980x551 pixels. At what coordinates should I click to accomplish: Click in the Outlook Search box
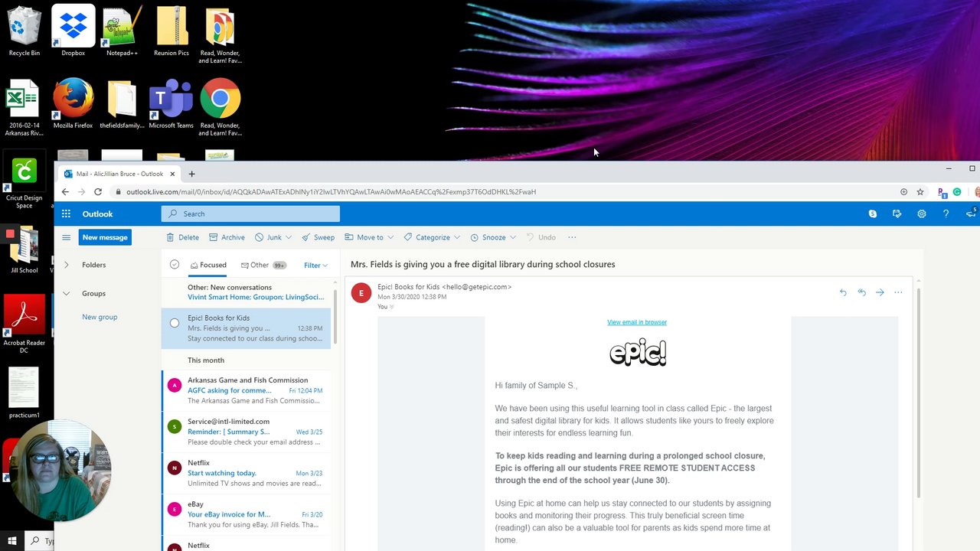250,214
